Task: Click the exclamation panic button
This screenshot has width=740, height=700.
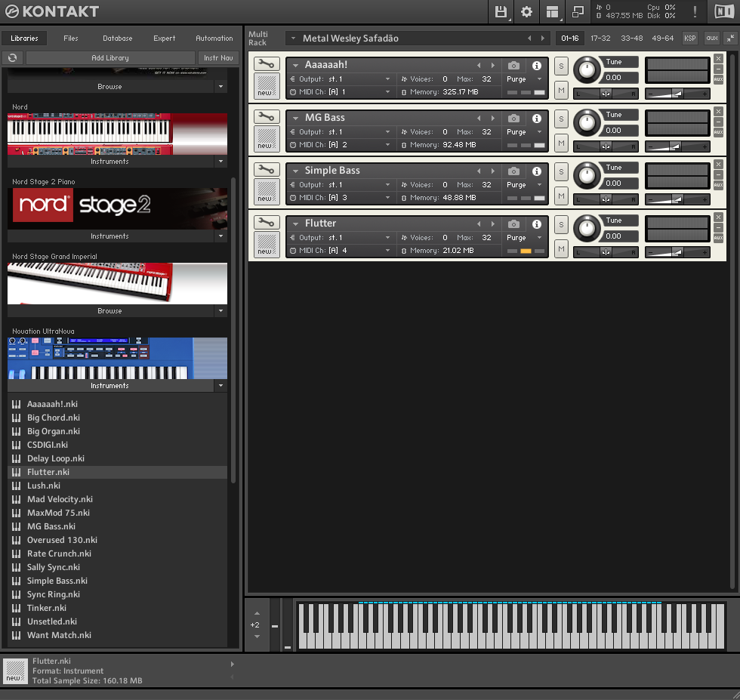Action: pos(695,12)
